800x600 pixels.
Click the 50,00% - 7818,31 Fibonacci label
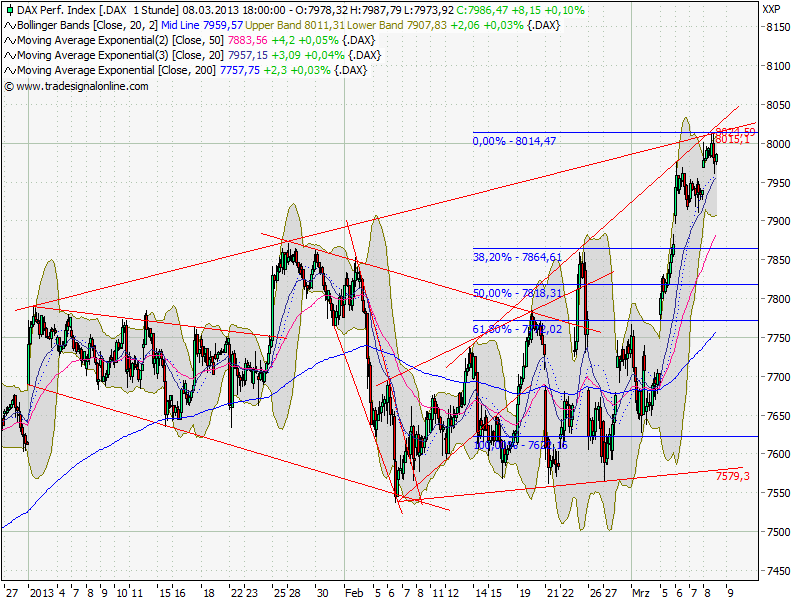(x=517, y=293)
